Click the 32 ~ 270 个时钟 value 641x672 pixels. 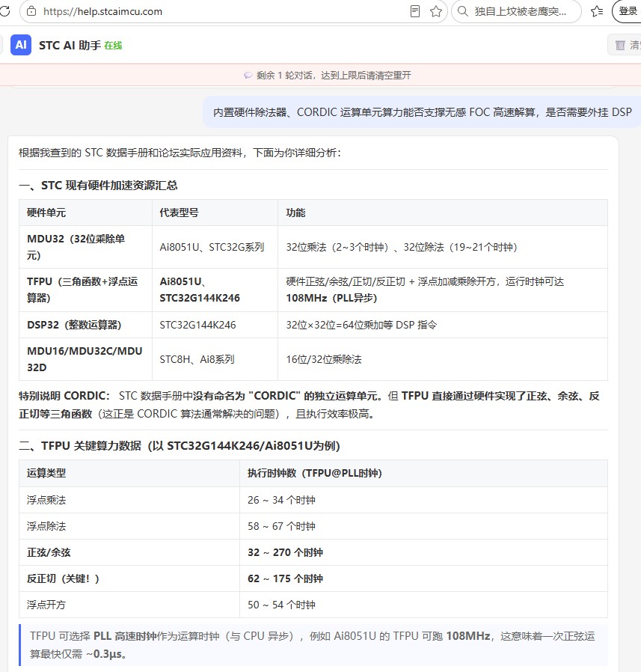coord(286,552)
